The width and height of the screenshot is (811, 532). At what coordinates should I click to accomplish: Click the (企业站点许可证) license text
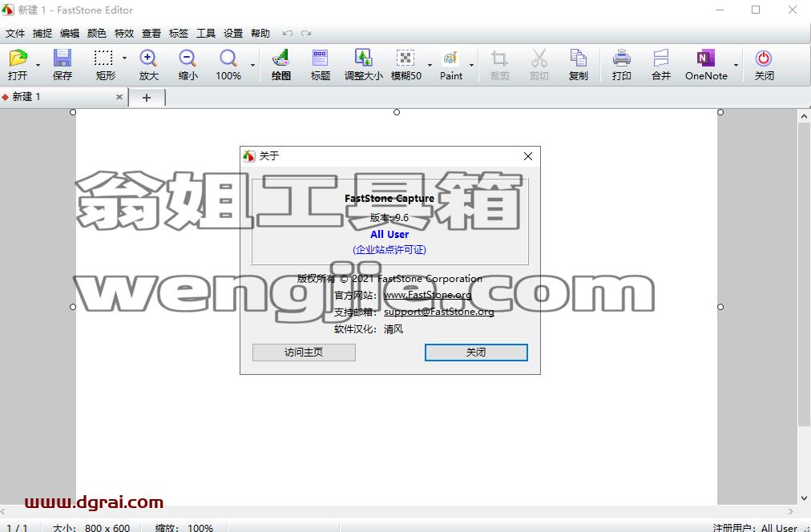[389, 250]
